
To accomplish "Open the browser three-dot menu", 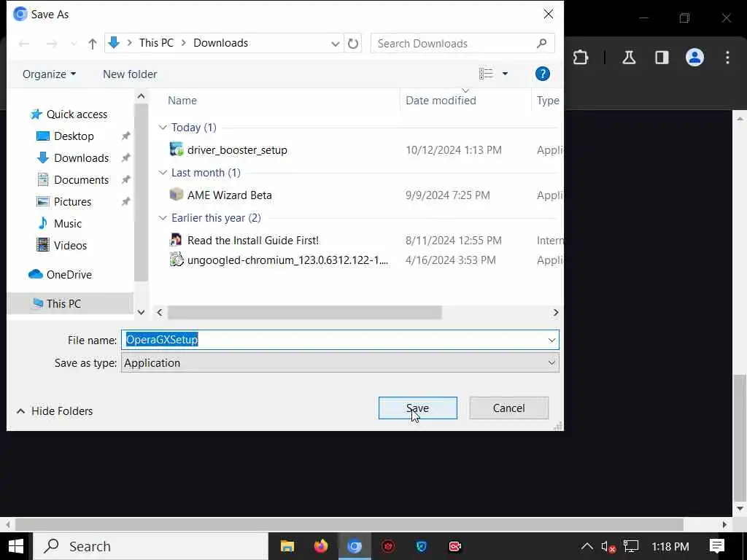I will pos(727,58).
